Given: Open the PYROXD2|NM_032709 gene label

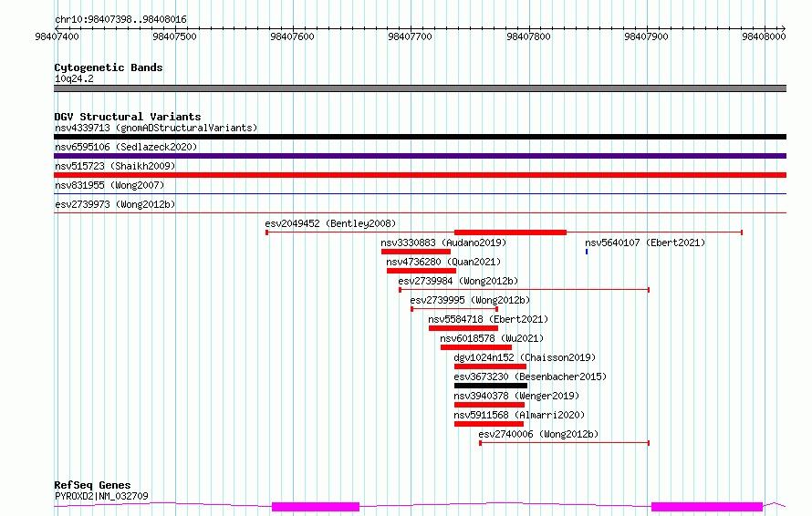Looking at the screenshot, I should click(x=101, y=496).
